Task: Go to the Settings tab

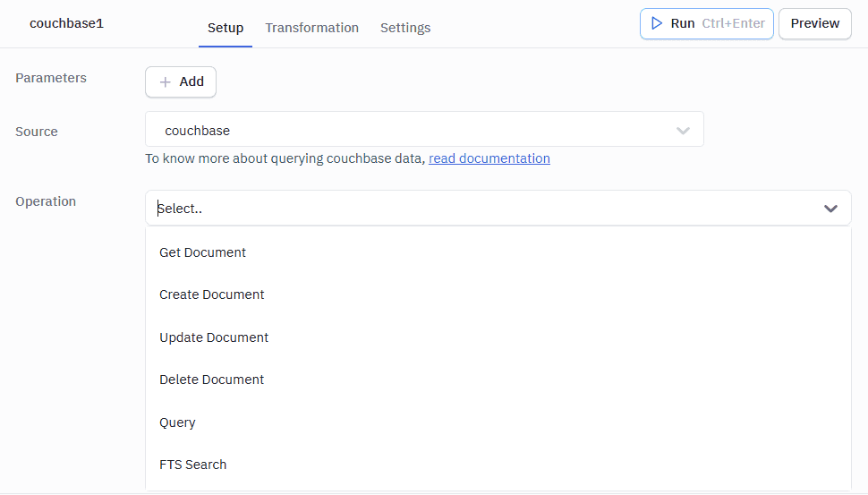Action: point(405,28)
